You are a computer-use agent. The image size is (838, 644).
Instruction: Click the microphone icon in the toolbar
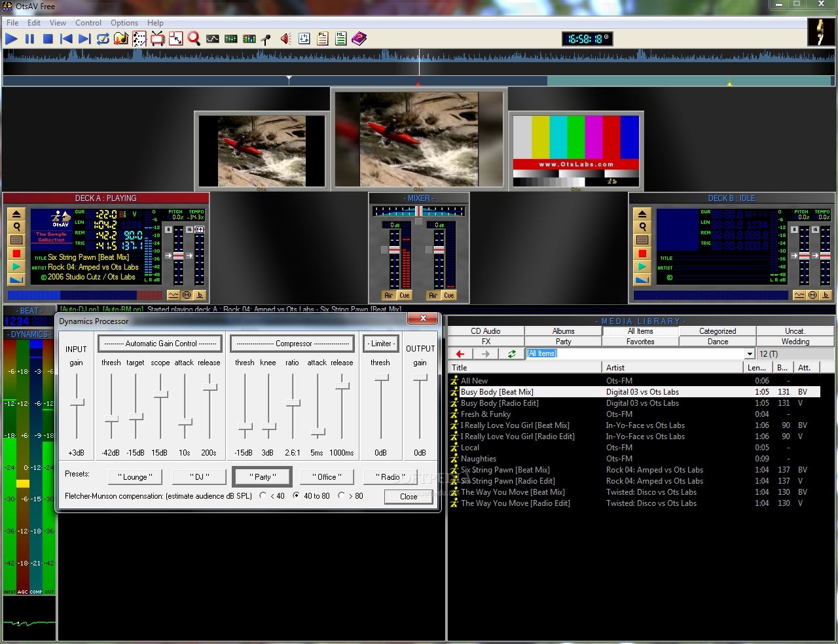266,39
